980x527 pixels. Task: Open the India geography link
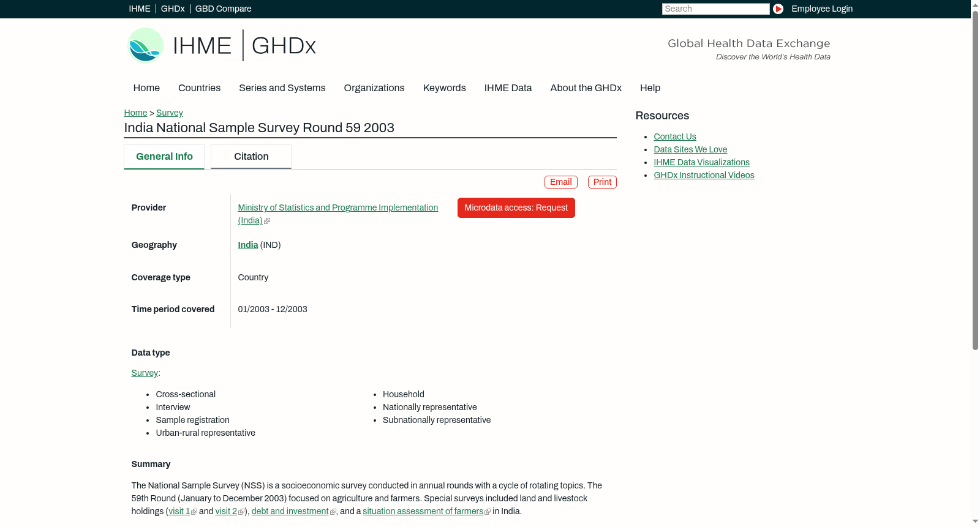click(248, 245)
